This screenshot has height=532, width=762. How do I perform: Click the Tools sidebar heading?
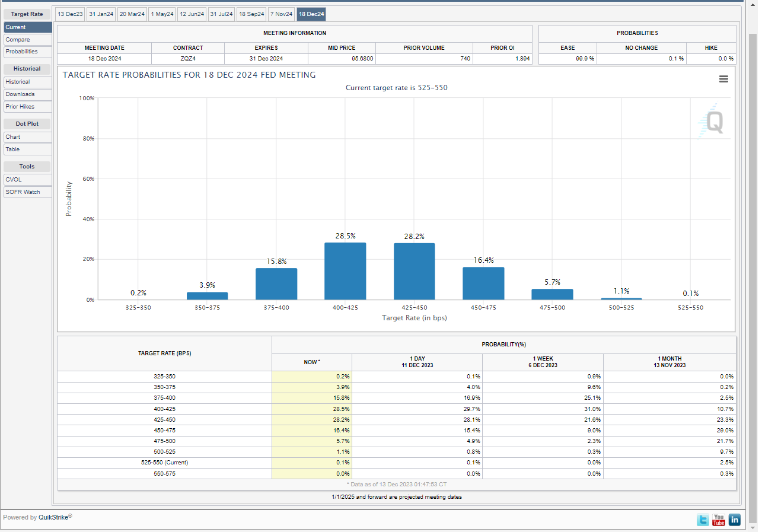[27, 167]
